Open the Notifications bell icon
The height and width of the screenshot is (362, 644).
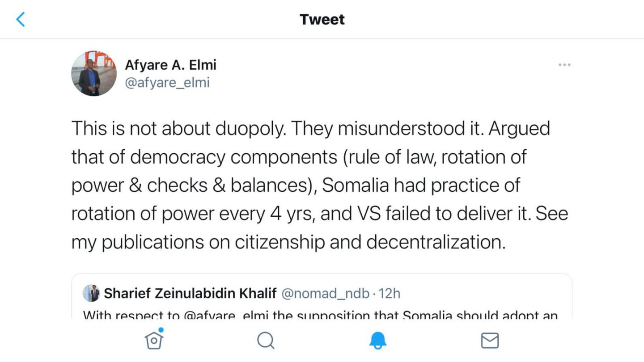(378, 341)
